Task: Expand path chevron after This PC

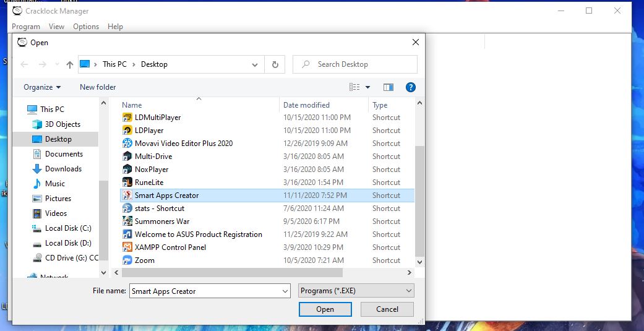Action: (134, 64)
